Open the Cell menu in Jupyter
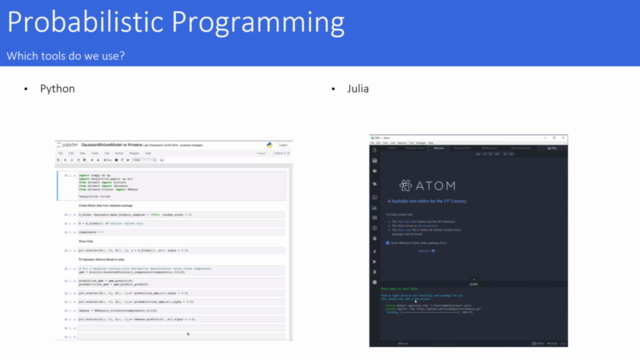 pos(107,153)
